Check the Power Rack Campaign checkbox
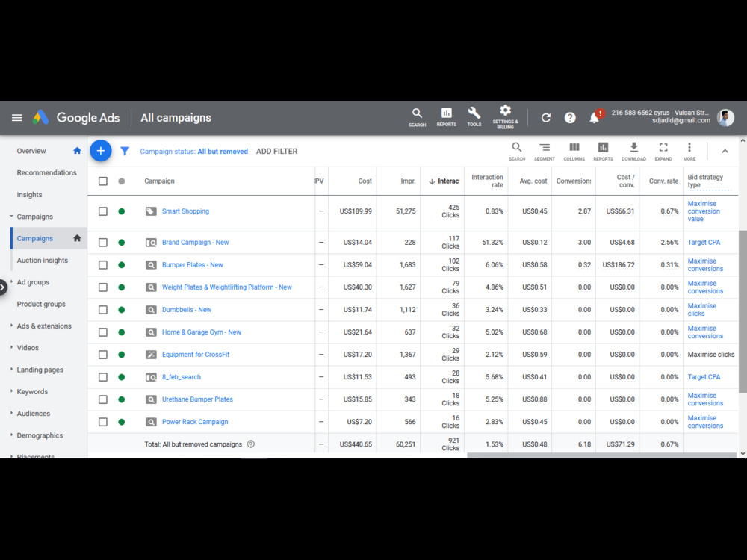The height and width of the screenshot is (560, 747). click(103, 422)
